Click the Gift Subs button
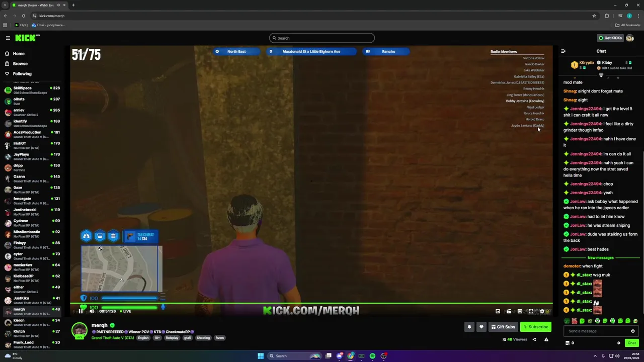 (x=503, y=327)
